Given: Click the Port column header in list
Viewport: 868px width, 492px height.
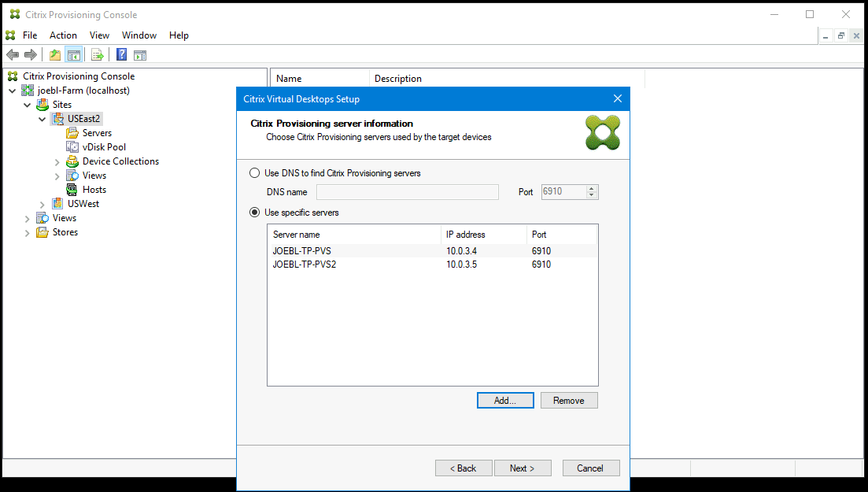Looking at the screenshot, I should [561, 235].
